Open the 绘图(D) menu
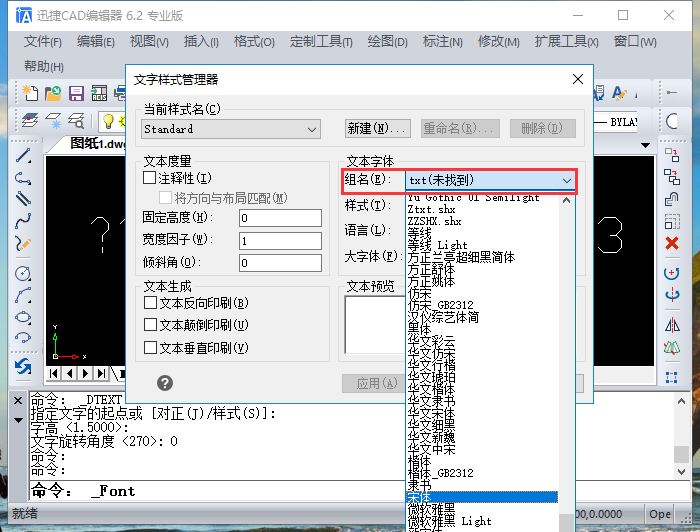 (x=388, y=42)
